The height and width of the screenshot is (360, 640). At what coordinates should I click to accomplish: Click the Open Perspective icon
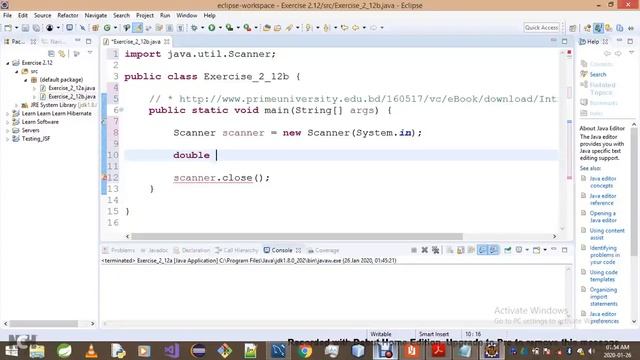(x=573, y=28)
